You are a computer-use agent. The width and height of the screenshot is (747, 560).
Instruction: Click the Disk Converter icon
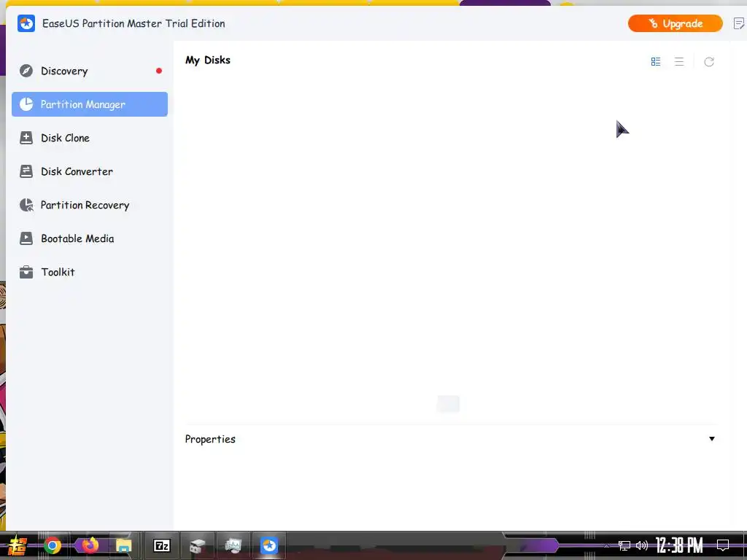[x=26, y=171]
